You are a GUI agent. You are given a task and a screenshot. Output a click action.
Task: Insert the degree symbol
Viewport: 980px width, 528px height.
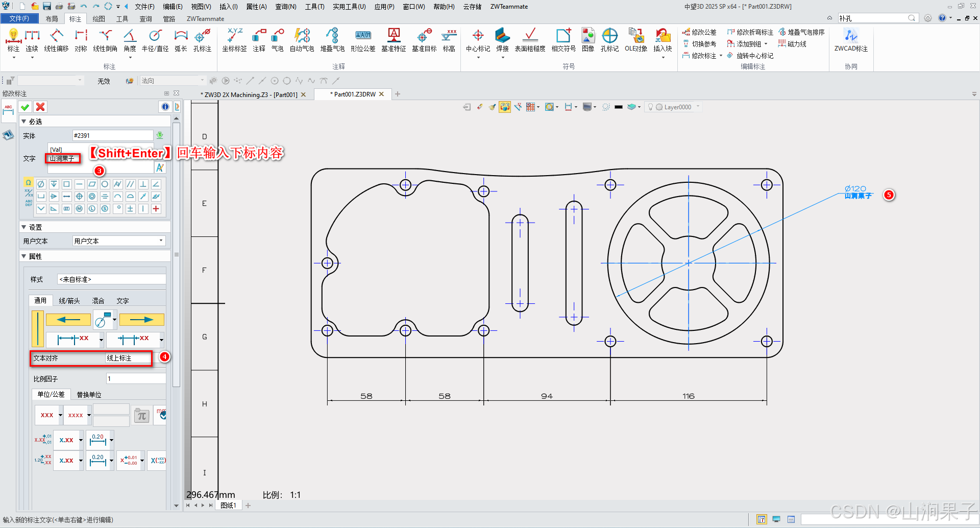pyautogui.click(x=117, y=208)
